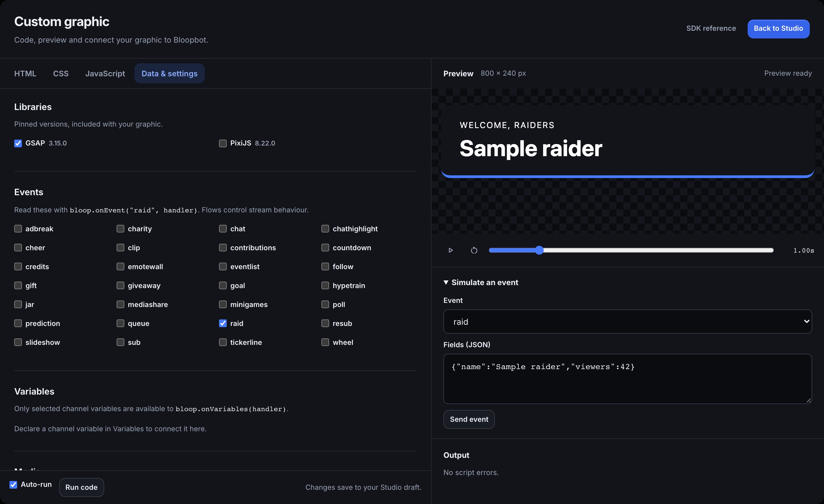
Task: Check the wheel event checkbox
Action: click(325, 342)
